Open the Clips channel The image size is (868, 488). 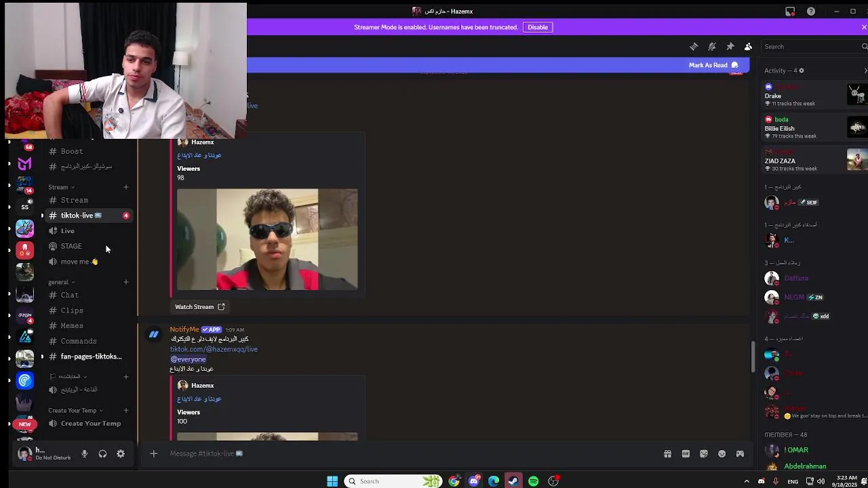(x=88, y=310)
